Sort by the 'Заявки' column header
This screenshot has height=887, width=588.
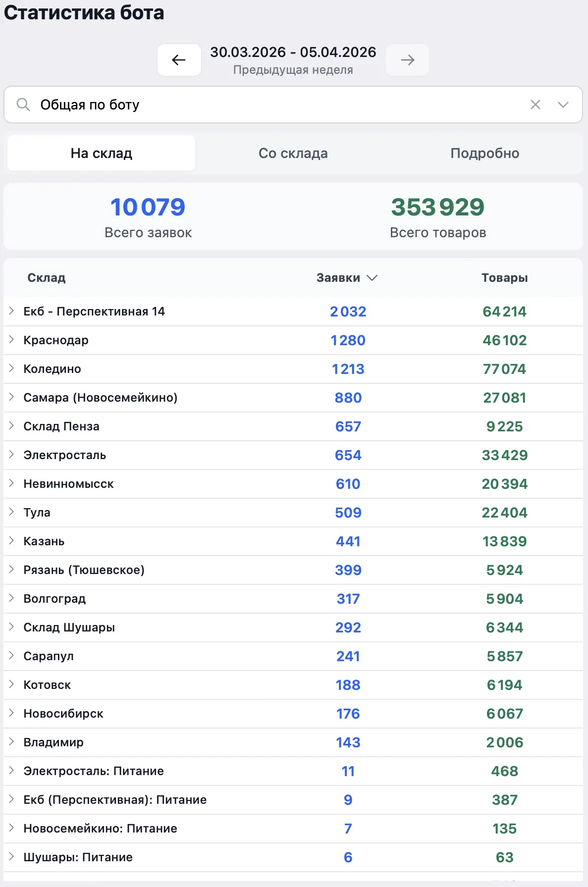(x=346, y=278)
